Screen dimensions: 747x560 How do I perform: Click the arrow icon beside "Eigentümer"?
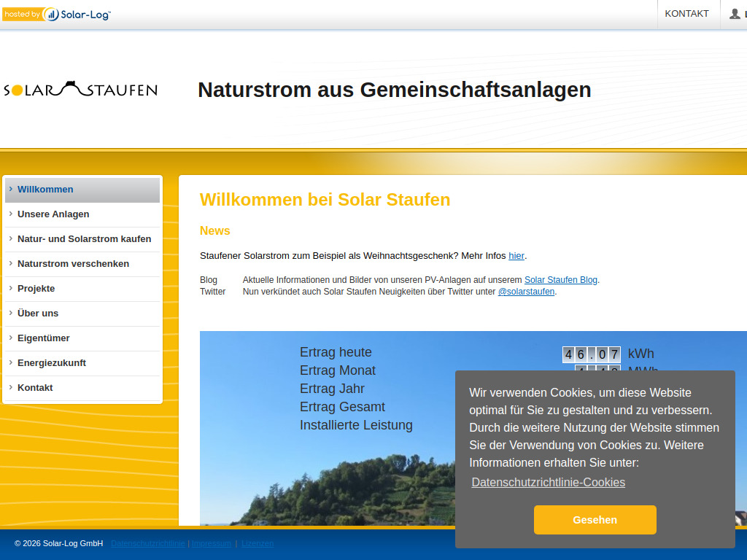pyautogui.click(x=11, y=338)
